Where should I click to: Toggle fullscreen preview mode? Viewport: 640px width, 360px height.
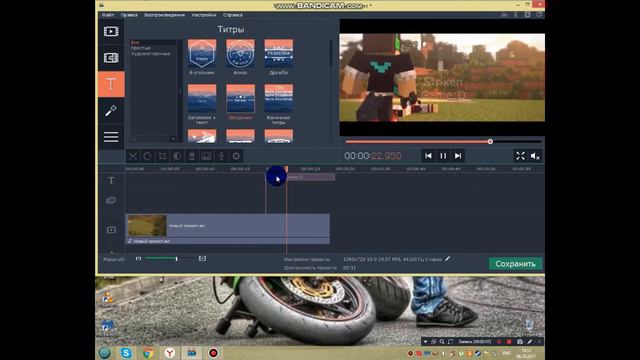(520, 156)
